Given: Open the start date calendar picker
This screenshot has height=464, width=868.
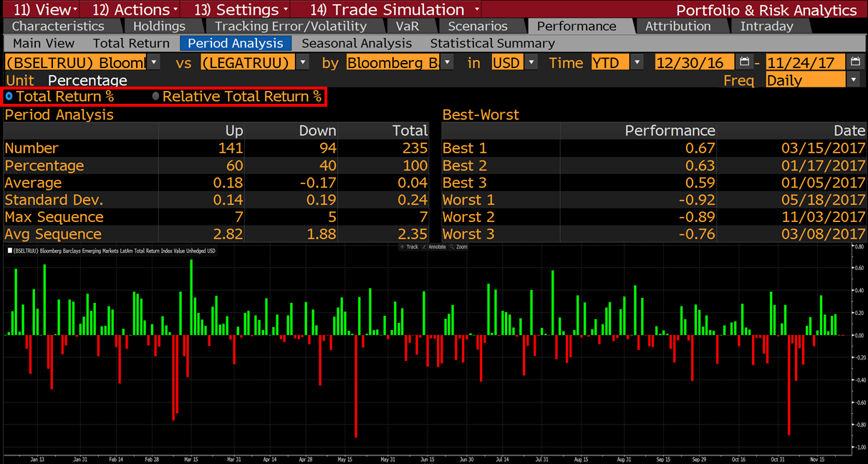Looking at the screenshot, I should [745, 62].
